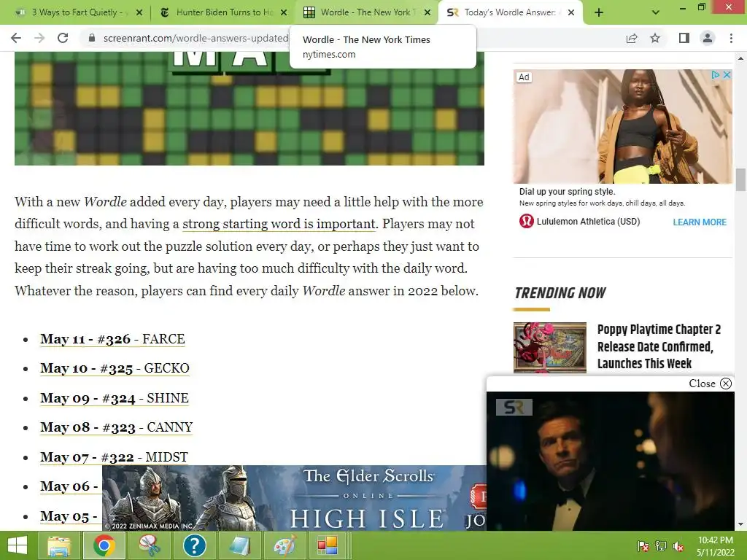Click Poppy Playtime article thumbnail
Screen dimensions: 747x560
point(550,347)
